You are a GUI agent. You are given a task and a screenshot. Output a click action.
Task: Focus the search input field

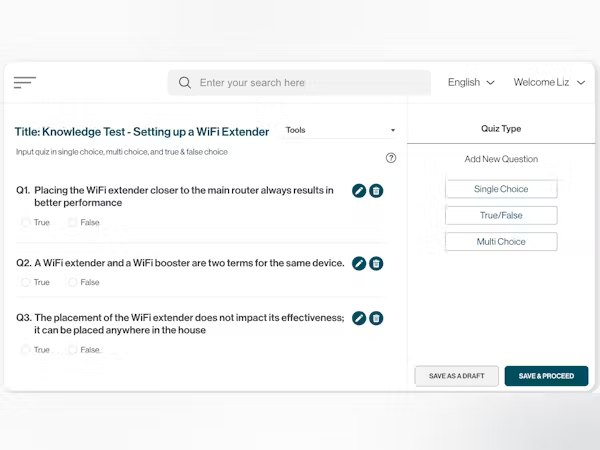[x=299, y=83]
